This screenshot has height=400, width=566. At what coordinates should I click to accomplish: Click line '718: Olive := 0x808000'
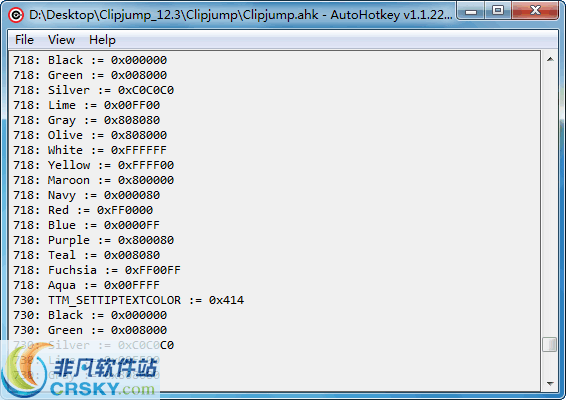(90, 135)
